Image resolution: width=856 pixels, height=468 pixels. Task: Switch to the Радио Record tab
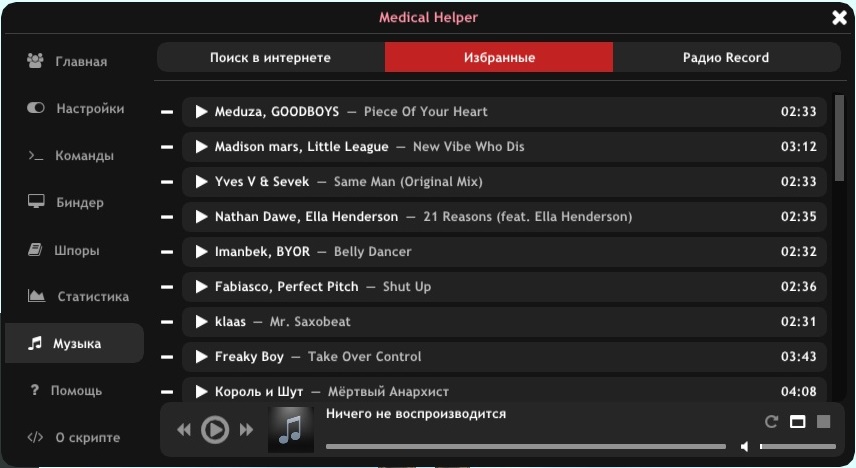(x=725, y=57)
